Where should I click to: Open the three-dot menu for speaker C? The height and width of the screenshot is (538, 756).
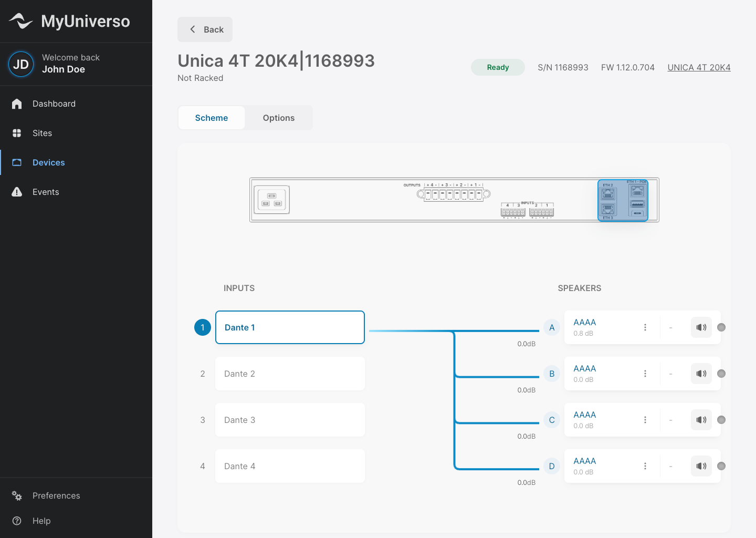pos(645,420)
